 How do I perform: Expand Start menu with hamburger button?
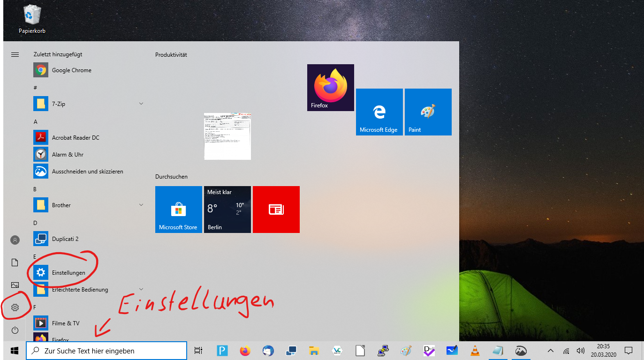pyautogui.click(x=15, y=55)
